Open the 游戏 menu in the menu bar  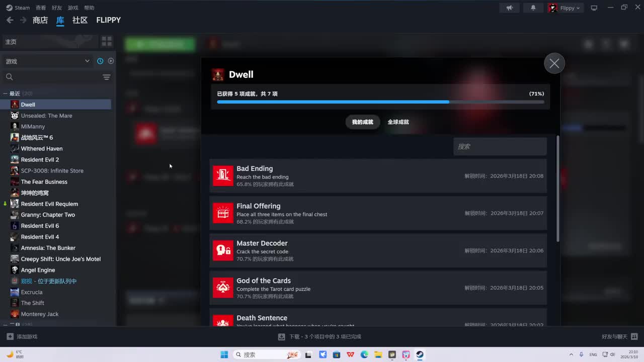(x=73, y=8)
